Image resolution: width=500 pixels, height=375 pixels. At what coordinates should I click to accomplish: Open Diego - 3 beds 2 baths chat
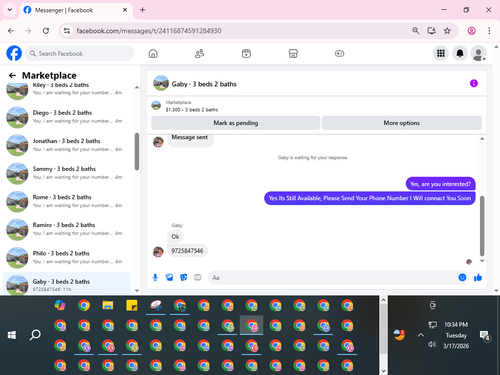[x=67, y=117]
